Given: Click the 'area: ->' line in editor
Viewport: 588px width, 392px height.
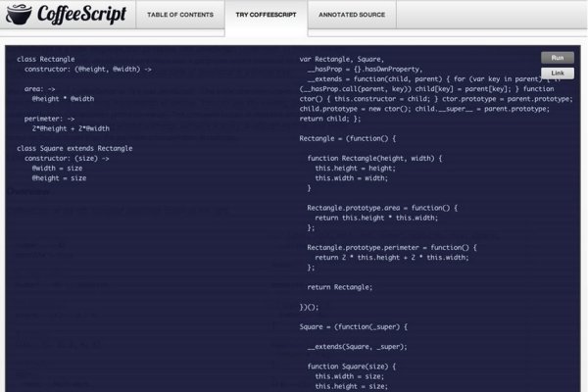Looking at the screenshot, I should tap(40, 89).
